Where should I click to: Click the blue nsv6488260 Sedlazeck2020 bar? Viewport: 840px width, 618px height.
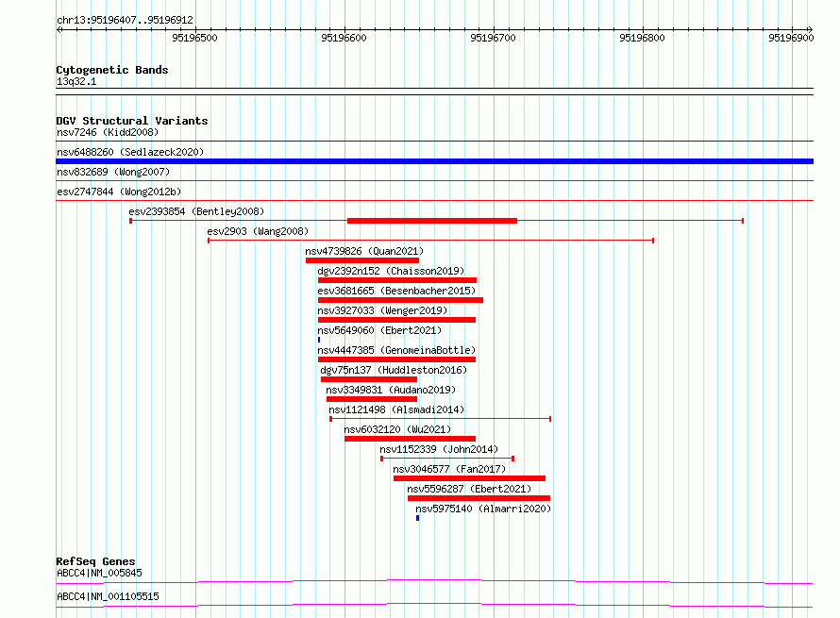tap(434, 161)
